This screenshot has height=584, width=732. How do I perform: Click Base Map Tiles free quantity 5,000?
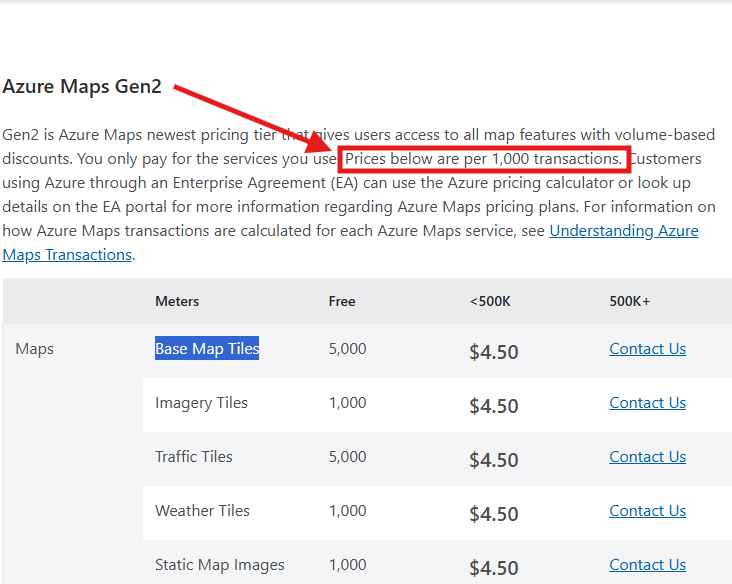347,349
